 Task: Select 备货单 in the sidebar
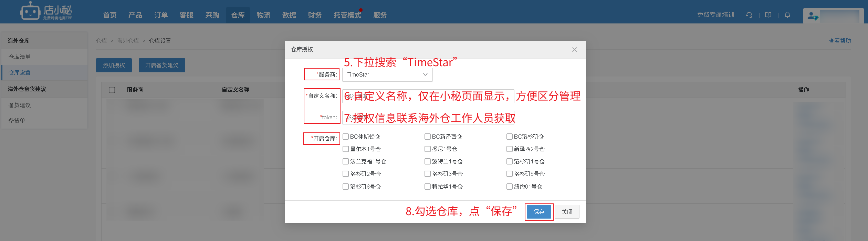click(45, 121)
